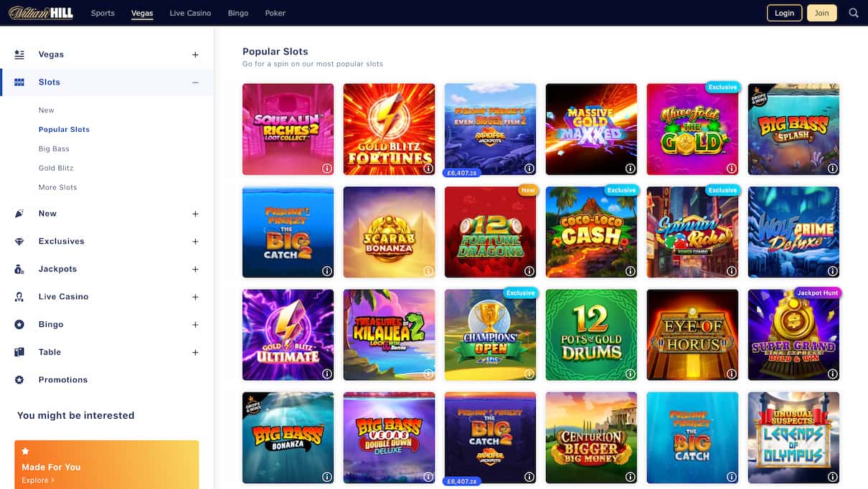Open info icon on Super Grand Link Express tile
The width and height of the screenshot is (868, 489).
tap(833, 374)
